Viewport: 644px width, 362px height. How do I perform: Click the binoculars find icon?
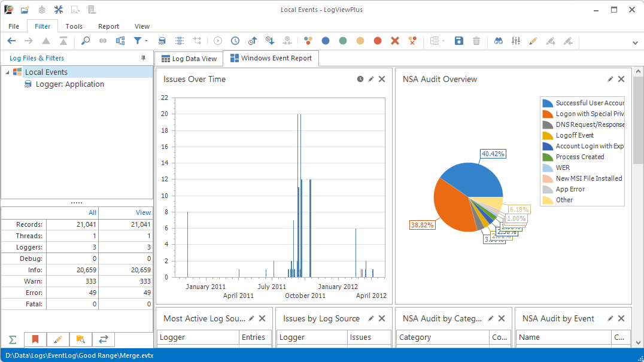pyautogui.click(x=498, y=41)
